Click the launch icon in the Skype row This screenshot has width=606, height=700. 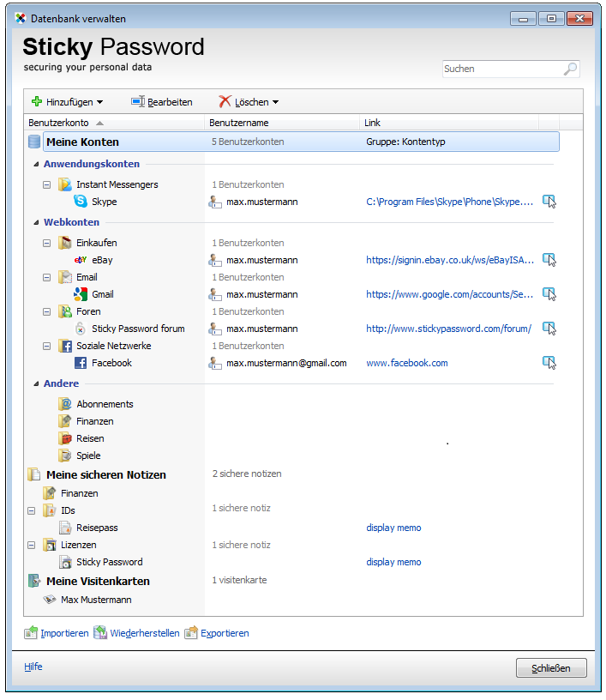pyautogui.click(x=549, y=202)
